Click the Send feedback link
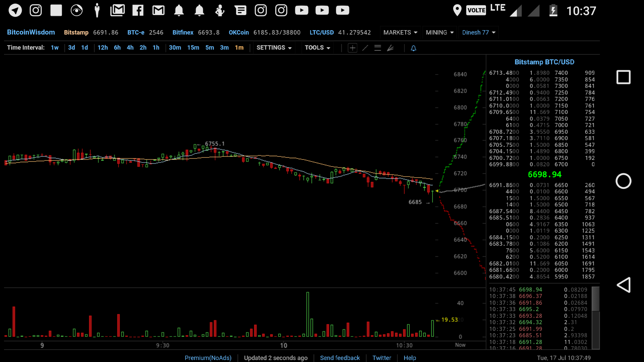 pos(340,358)
